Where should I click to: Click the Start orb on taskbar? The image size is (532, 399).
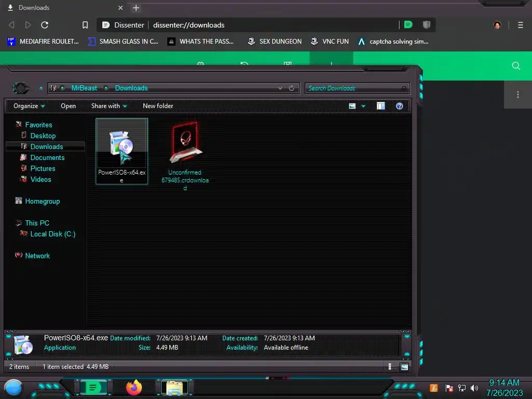(14, 388)
